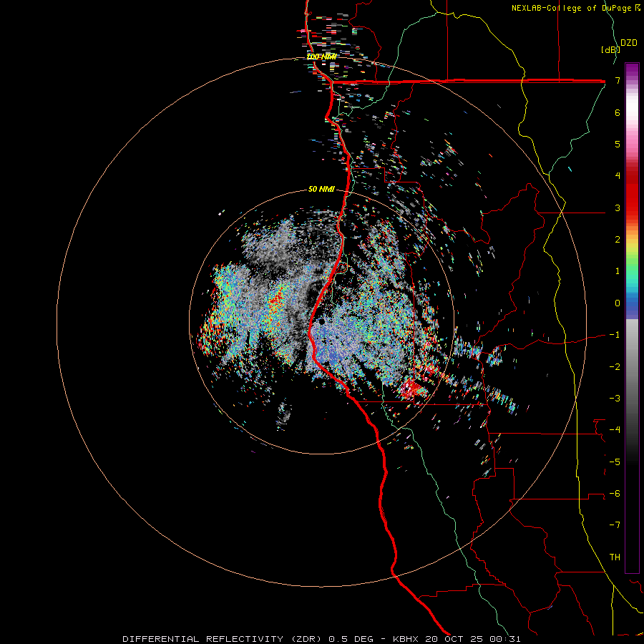The image size is (644, 644).
Task: Click the 50 NMI range ring label
Action: pos(321,189)
